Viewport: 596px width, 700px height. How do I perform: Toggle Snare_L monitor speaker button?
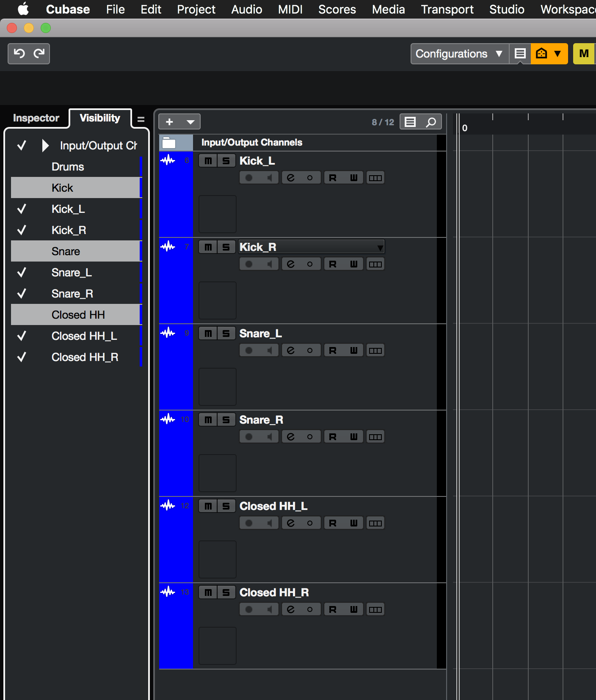point(269,350)
